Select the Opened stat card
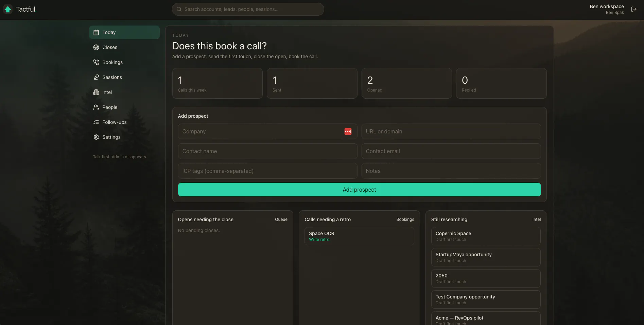The image size is (644, 325). 407,83
